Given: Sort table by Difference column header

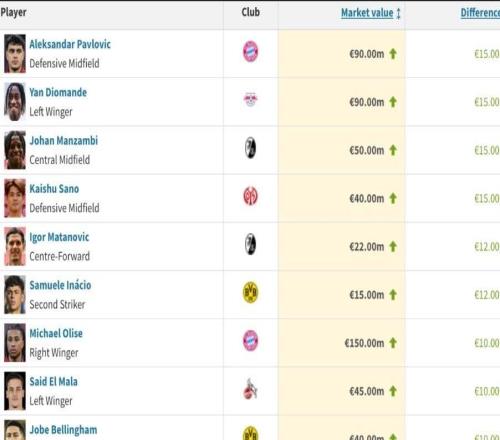Looking at the screenshot, I should [480, 13].
